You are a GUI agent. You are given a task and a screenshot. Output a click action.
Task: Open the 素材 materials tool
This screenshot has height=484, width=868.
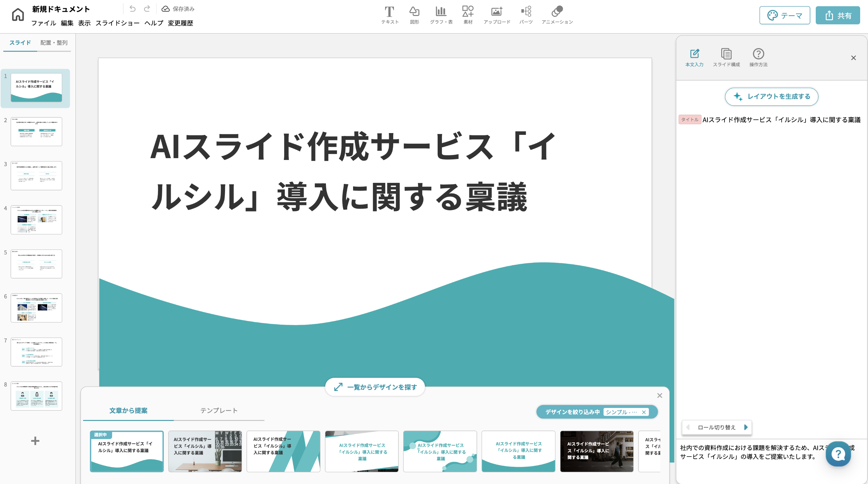point(468,15)
